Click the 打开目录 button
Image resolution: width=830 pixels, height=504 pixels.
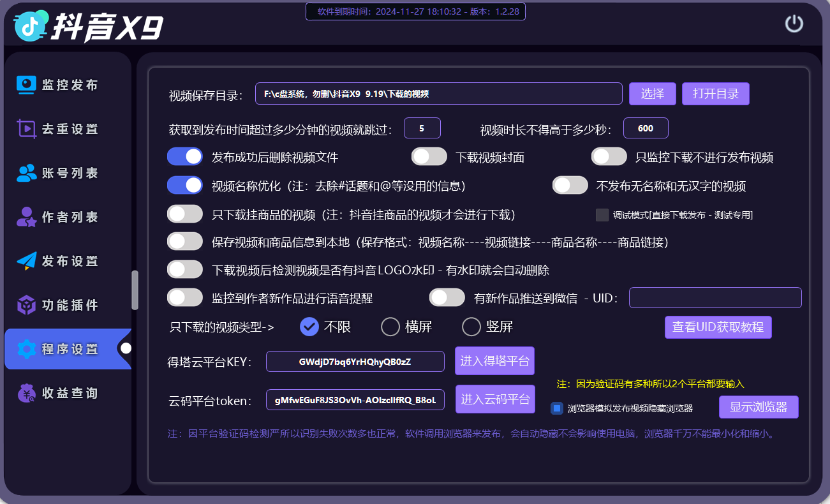[x=716, y=94]
